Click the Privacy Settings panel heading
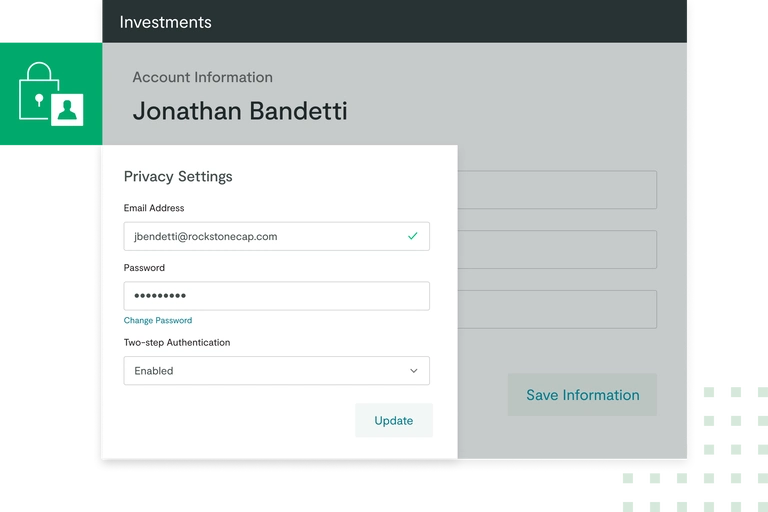768x512 pixels. tap(178, 177)
